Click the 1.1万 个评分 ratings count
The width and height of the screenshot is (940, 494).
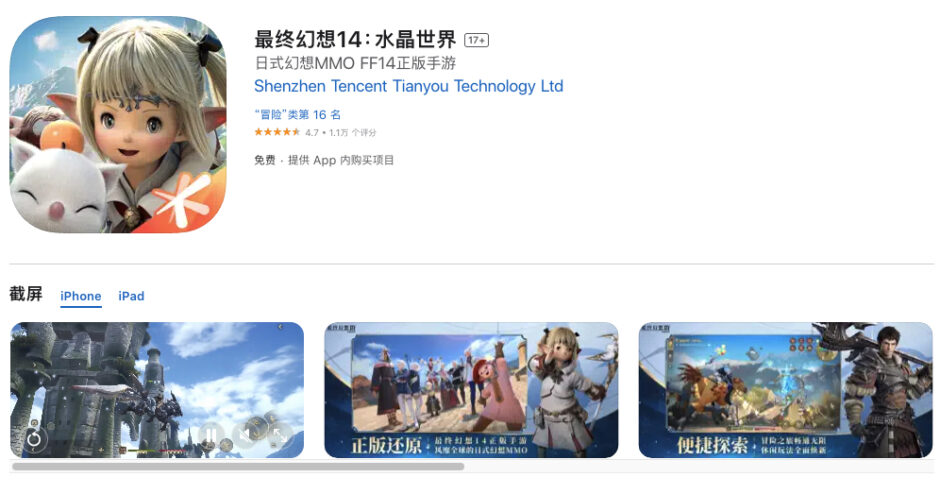(352, 132)
